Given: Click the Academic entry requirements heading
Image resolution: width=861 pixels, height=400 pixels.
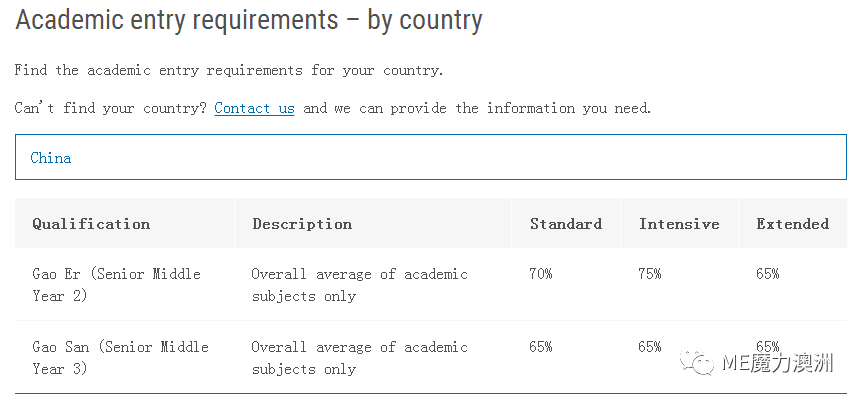Looking at the screenshot, I should tap(249, 21).
